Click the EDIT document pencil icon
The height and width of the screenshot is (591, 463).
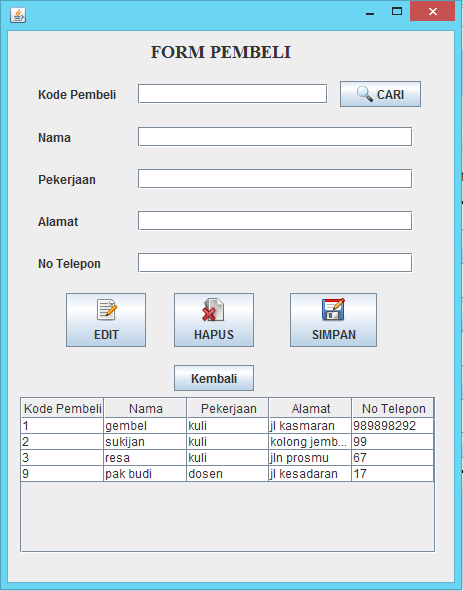point(107,310)
